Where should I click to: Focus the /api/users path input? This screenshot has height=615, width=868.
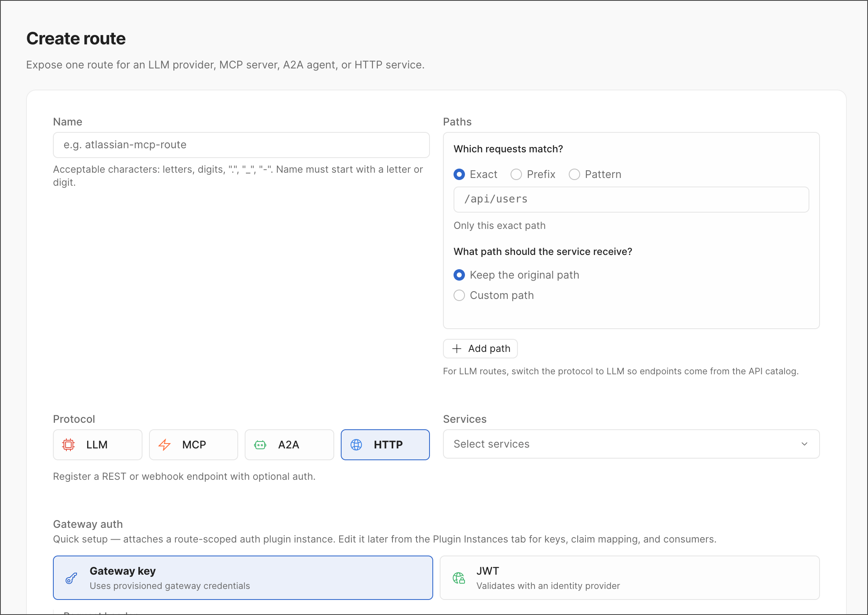pos(631,200)
